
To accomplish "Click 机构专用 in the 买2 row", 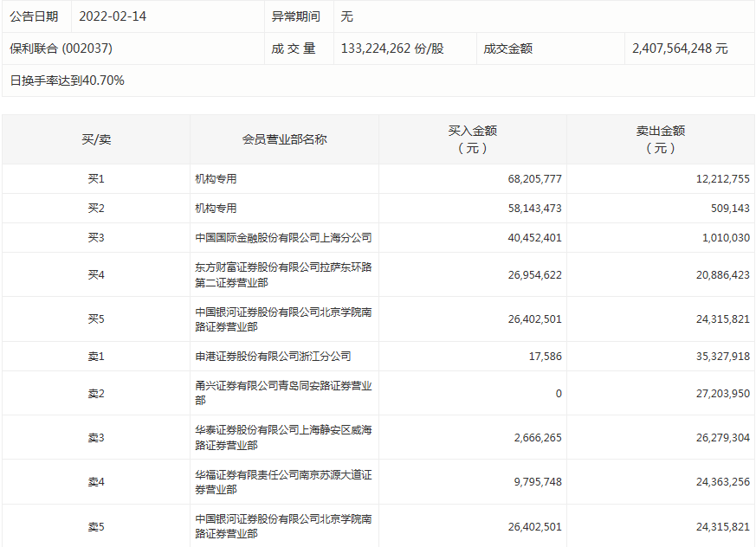I will tap(216, 209).
